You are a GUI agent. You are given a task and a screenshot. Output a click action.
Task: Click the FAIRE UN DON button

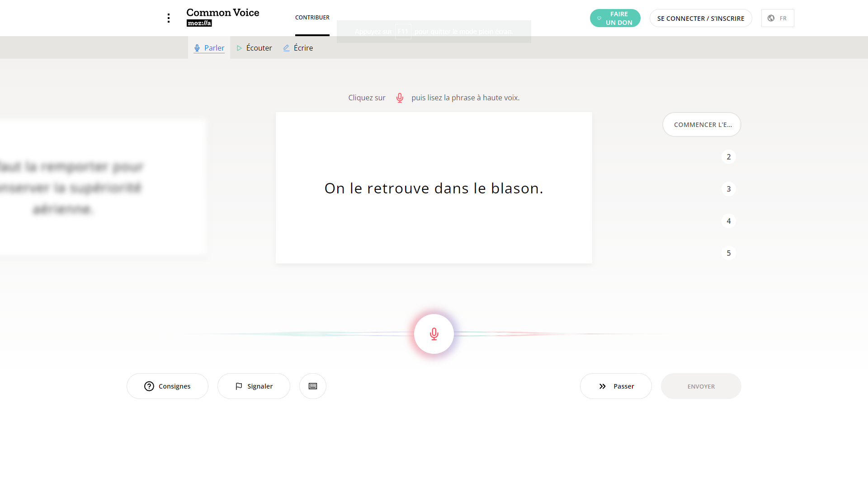pyautogui.click(x=615, y=18)
